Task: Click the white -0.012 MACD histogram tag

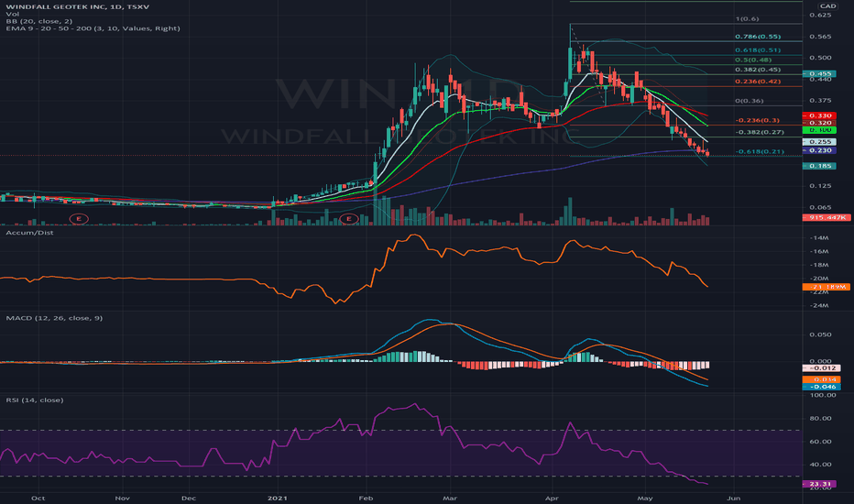Action: click(821, 368)
